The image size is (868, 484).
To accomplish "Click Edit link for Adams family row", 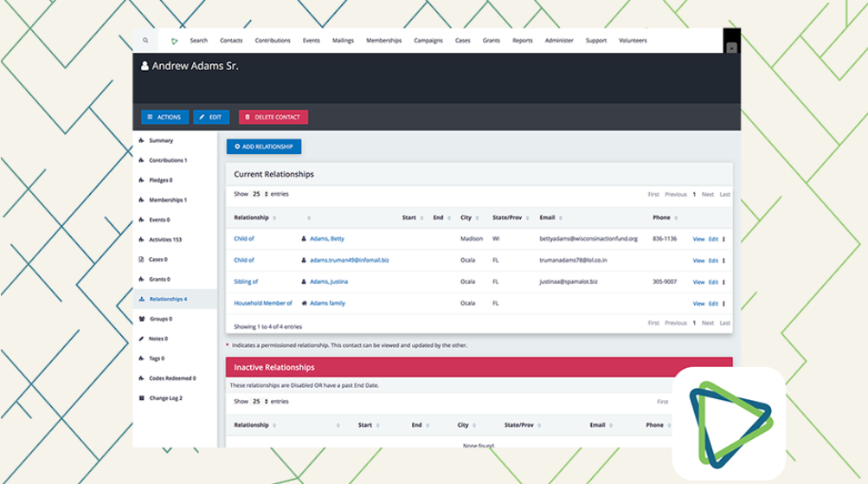I will point(713,304).
